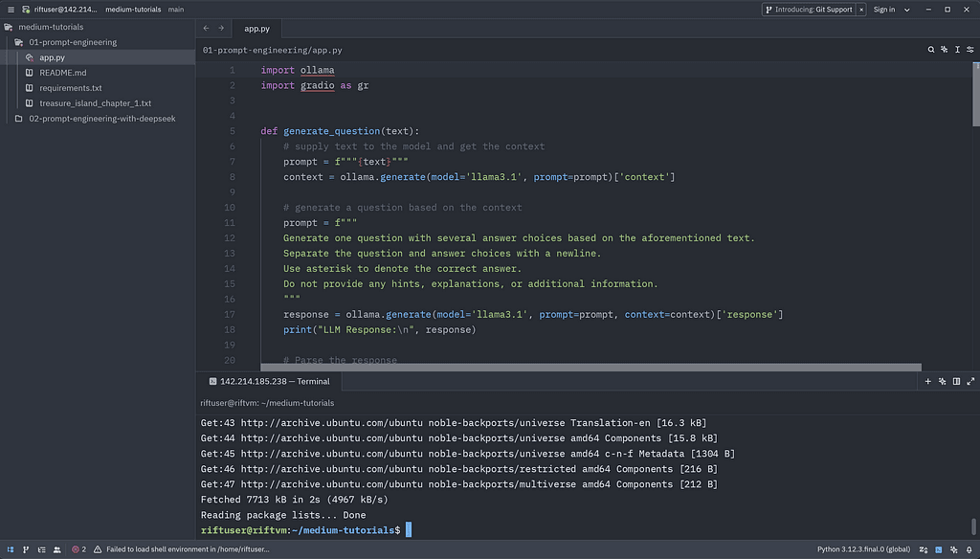
Task: Open the riftuser@142.214 remote host selector
Action: [x=66, y=10]
